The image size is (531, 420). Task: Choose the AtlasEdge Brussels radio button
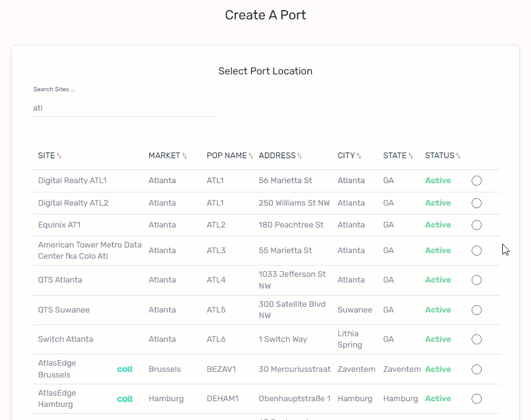(x=477, y=369)
